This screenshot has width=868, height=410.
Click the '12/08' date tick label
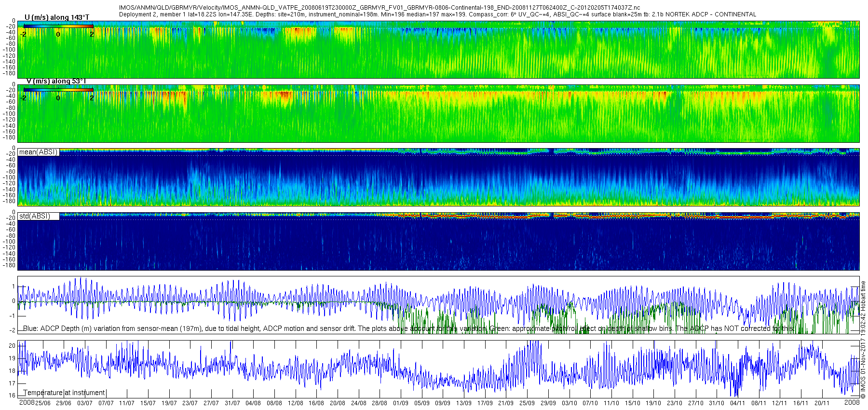tap(296, 403)
